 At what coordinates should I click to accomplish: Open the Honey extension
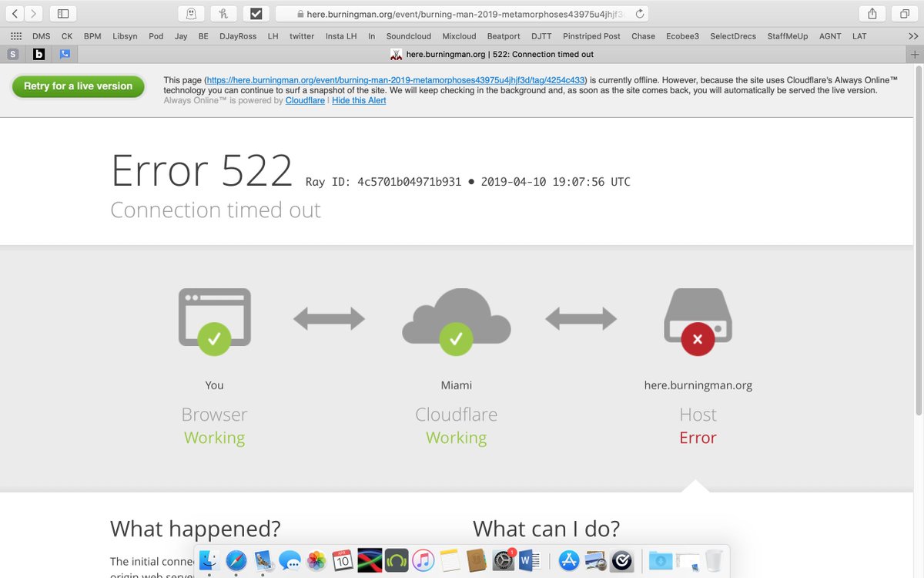pyautogui.click(x=223, y=13)
